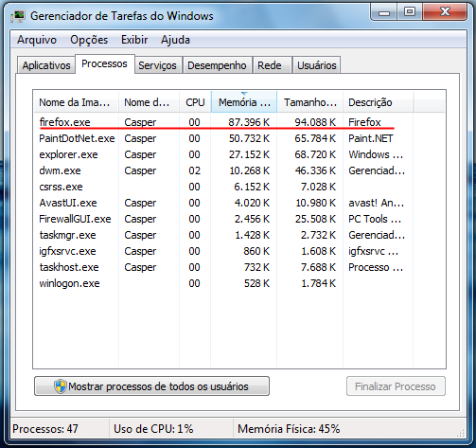476x448 pixels.
Task: Select the taskhost.exe process
Action: tap(239, 267)
